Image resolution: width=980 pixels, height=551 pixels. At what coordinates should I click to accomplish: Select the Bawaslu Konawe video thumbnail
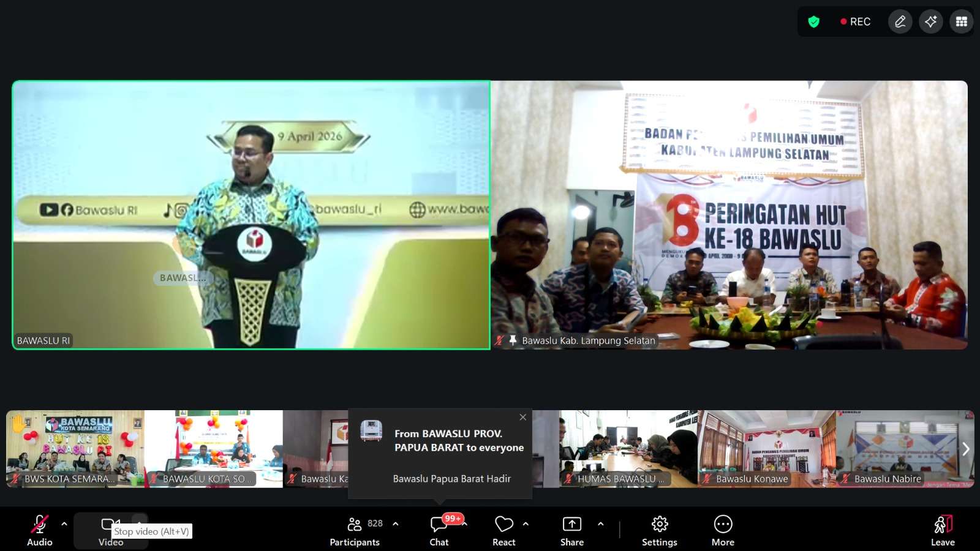(766, 448)
